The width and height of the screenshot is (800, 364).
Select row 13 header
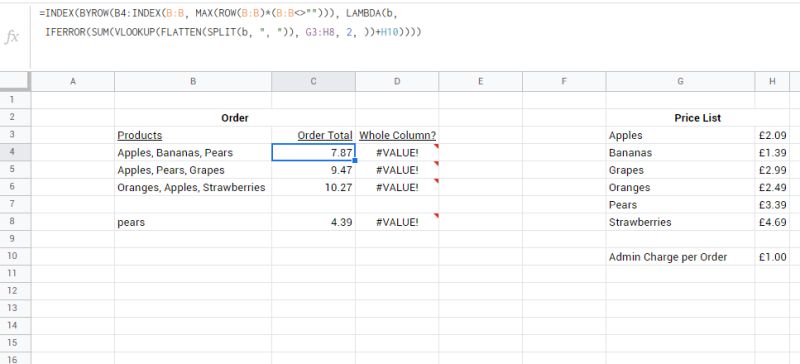click(15, 308)
